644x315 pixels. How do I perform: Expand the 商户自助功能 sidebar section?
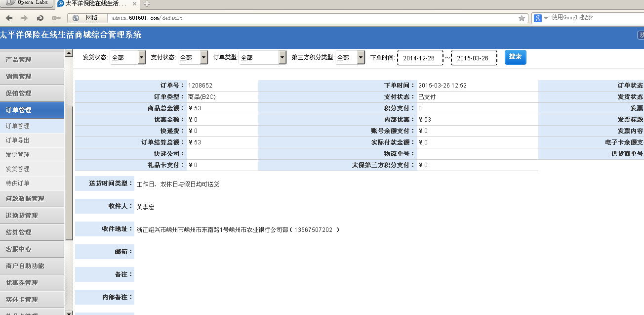(32, 266)
